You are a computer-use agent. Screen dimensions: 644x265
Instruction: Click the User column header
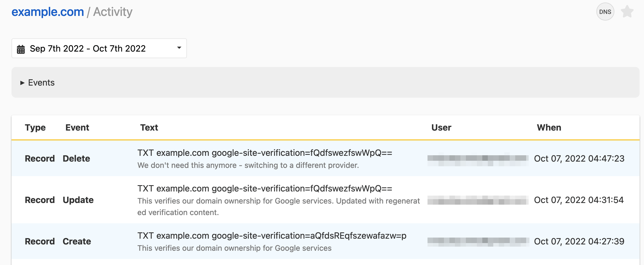(x=441, y=128)
